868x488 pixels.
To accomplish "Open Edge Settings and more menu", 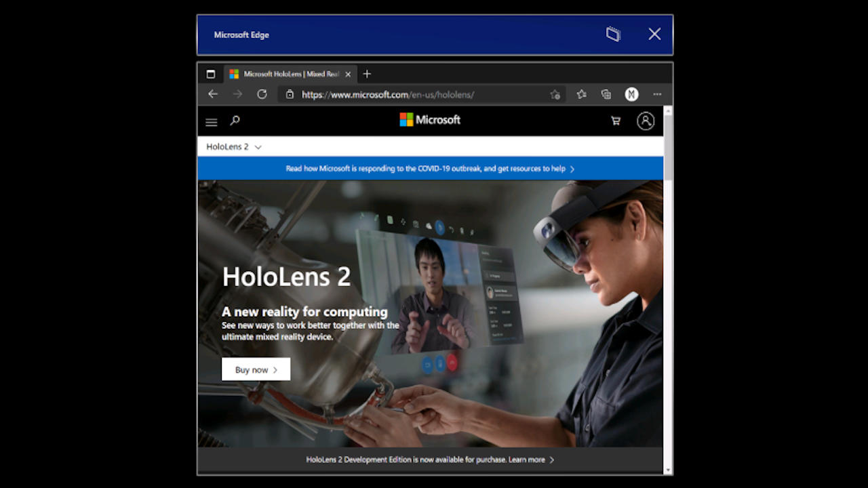I will point(656,94).
